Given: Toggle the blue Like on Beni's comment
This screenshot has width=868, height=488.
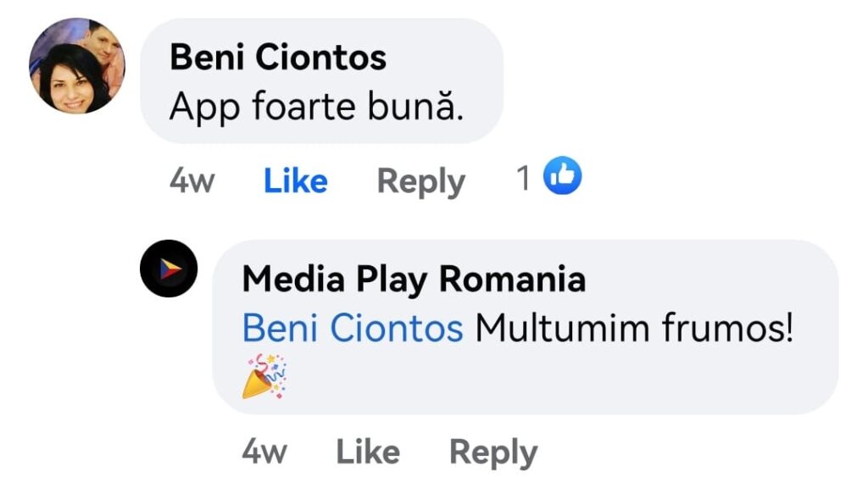Looking at the screenshot, I should 296,181.
